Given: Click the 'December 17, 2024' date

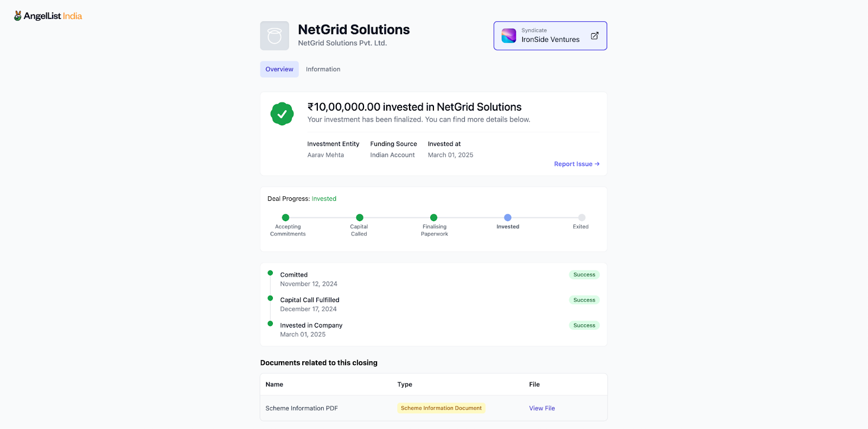Looking at the screenshot, I should 308,309.
